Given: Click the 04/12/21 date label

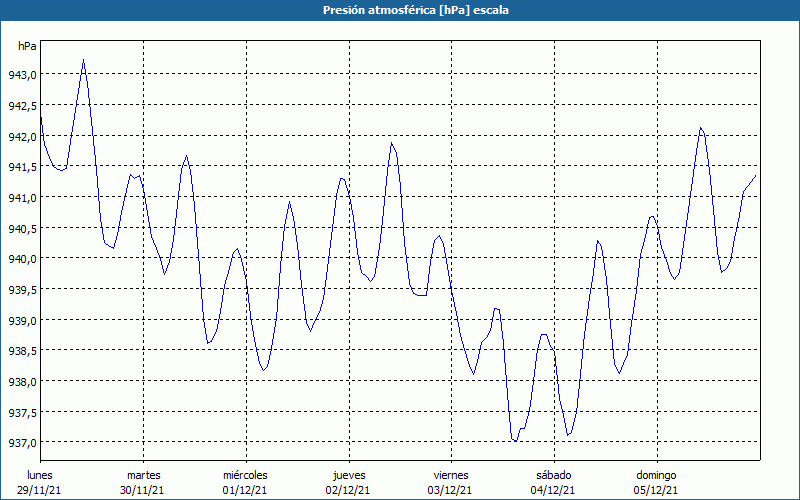Looking at the screenshot, I should pos(553,490).
